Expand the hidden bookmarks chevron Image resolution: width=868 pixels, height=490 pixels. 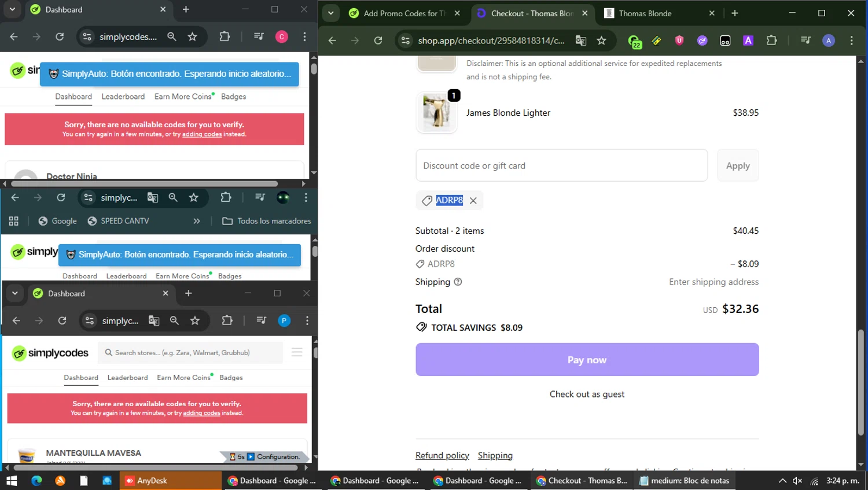197,221
